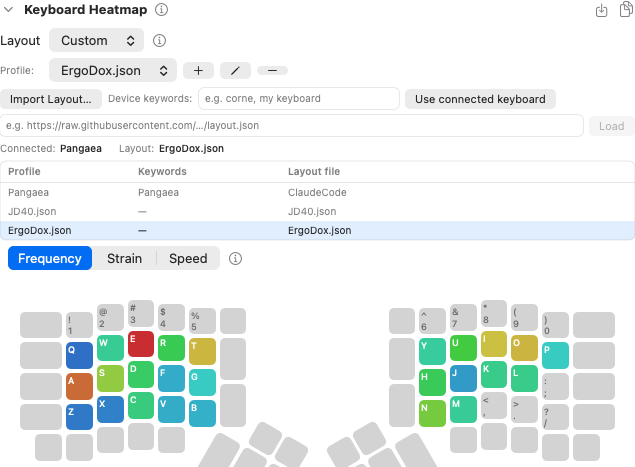Select the JD40.json profile row
Screen dimensions: 635x467
318,211
